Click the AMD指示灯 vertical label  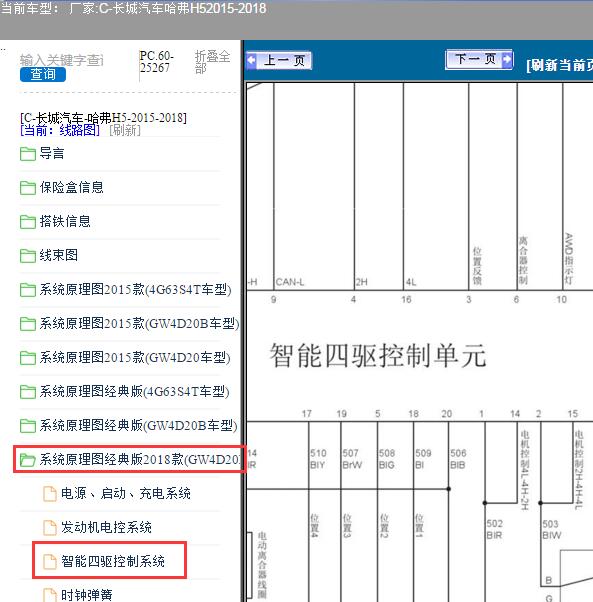coord(568,259)
